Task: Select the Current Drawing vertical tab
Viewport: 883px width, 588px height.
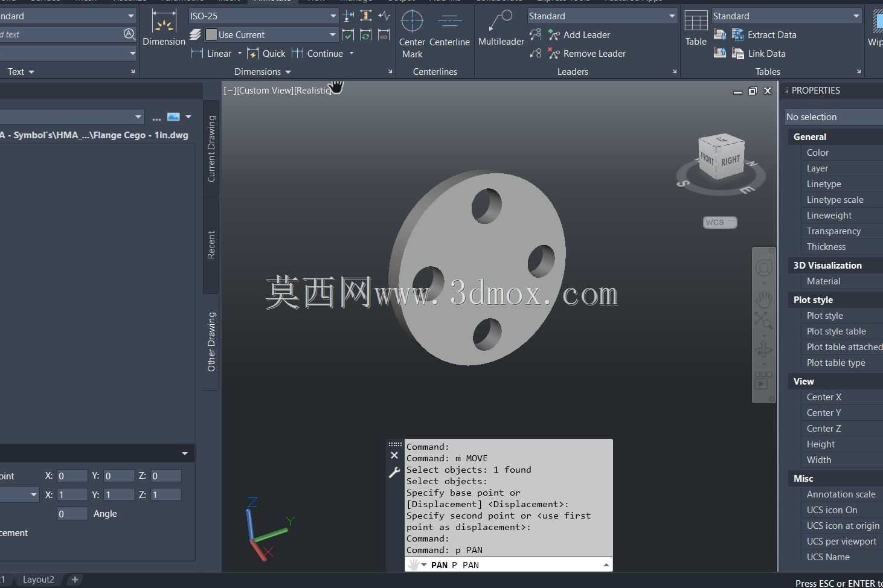Action: point(211,148)
